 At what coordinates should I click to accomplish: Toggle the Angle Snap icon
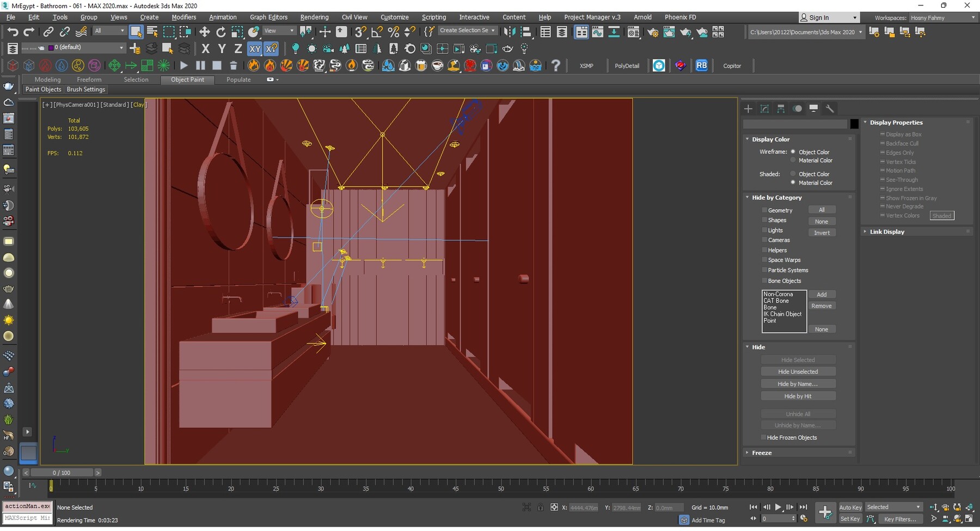377,32
